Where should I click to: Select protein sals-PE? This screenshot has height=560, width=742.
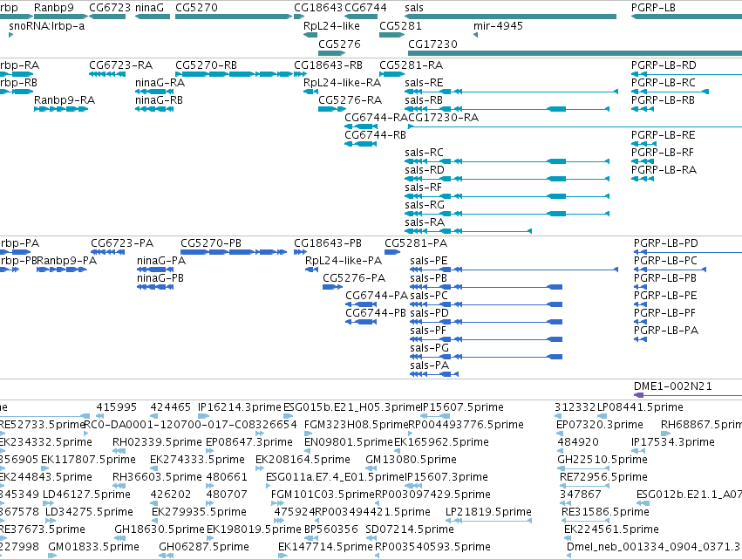tap(514, 270)
